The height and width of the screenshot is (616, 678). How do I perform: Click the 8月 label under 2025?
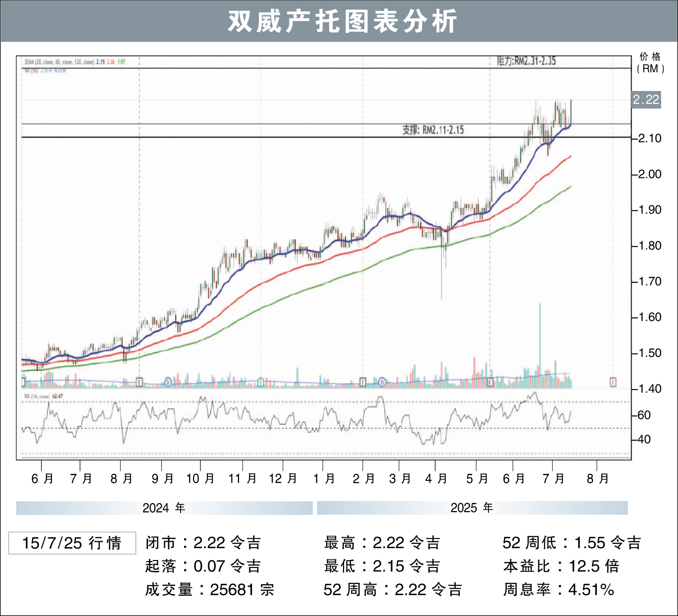click(x=598, y=479)
